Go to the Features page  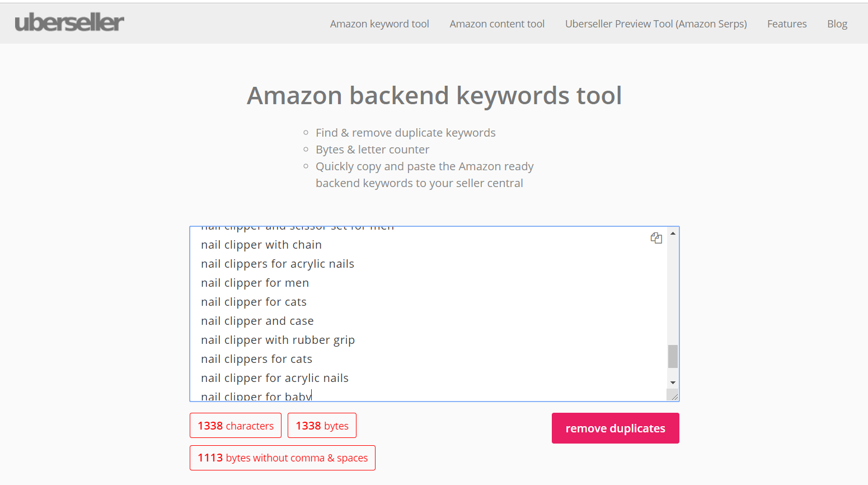tap(787, 24)
